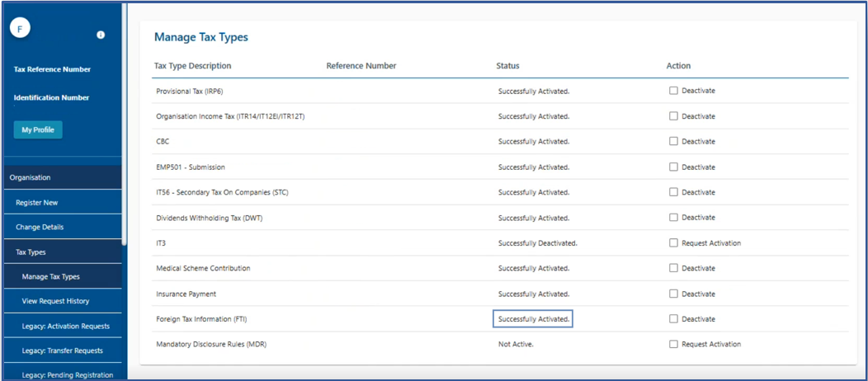
Task: Open Legacy: Transfer Requests
Action: 62,350
